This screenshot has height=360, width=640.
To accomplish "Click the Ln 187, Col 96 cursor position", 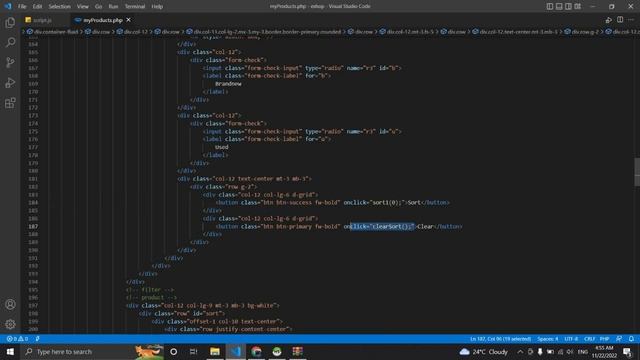I will 500,339.
